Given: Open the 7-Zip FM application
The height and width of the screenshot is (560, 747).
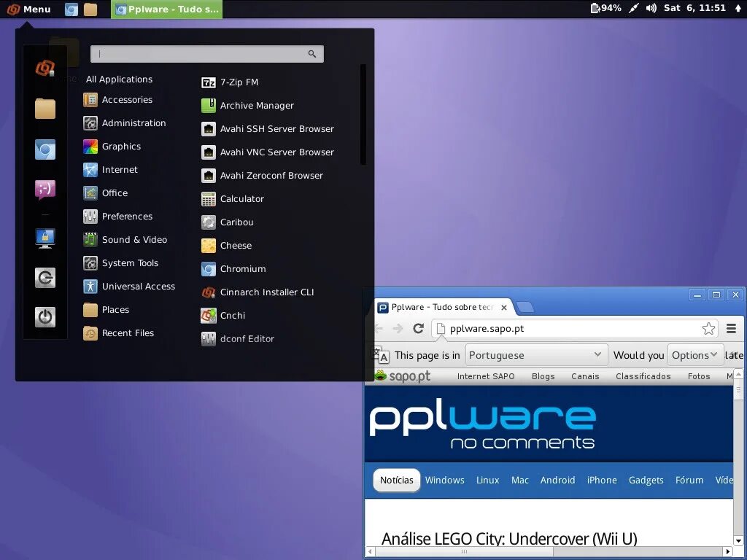Looking at the screenshot, I should (x=230, y=82).
